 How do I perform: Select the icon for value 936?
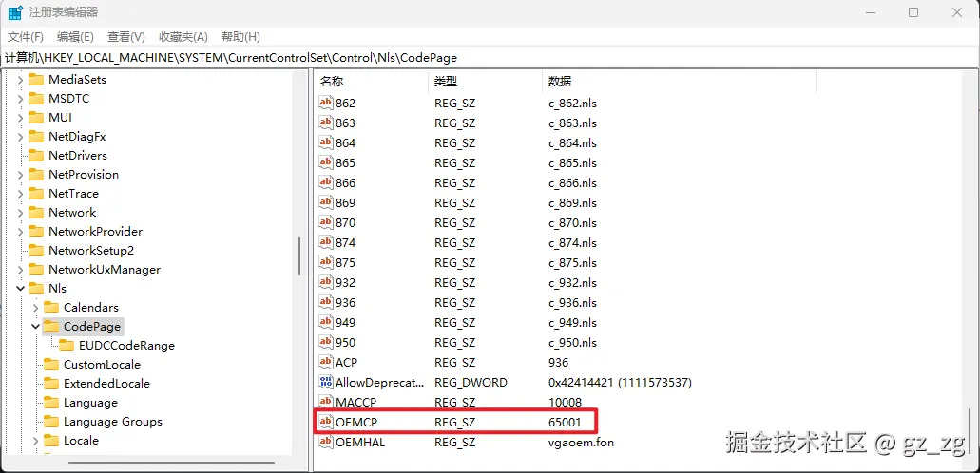(x=326, y=302)
